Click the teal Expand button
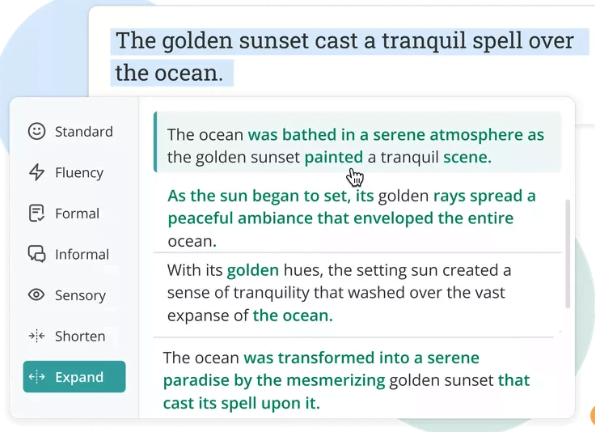Screen dimensions: 595x432 (x=74, y=377)
